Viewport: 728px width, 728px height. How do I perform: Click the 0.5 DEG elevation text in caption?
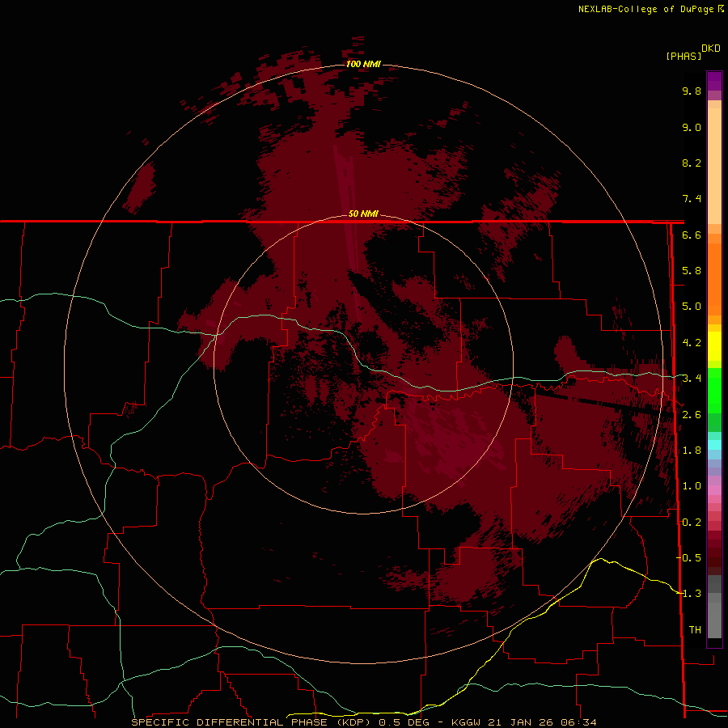(x=404, y=722)
